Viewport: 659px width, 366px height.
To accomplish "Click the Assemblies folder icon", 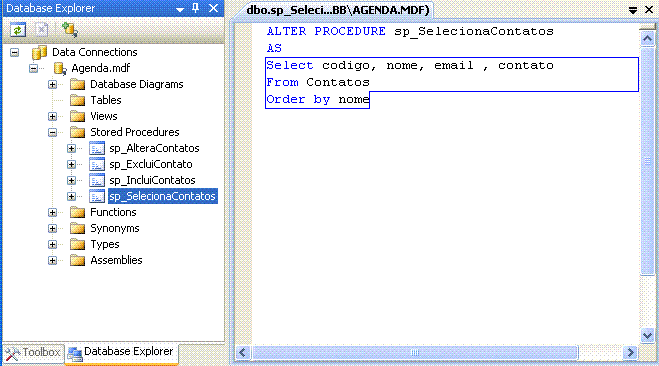I will 77,260.
